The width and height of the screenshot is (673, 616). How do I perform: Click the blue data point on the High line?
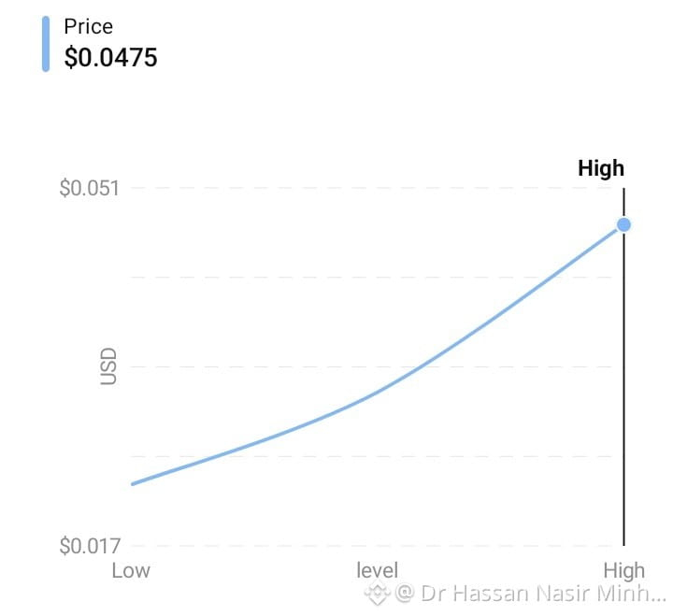pos(623,224)
